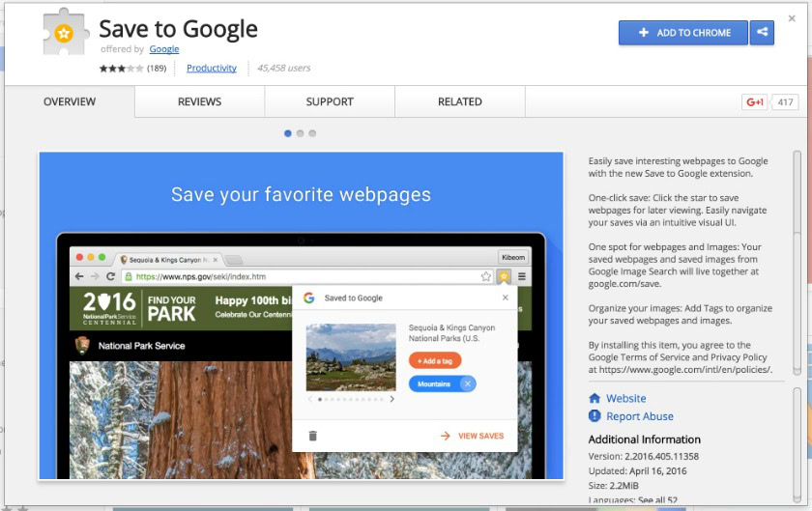The height and width of the screenshot is (511, 812).
Task: Open the Productivity category link
Action: click(212, 68)
